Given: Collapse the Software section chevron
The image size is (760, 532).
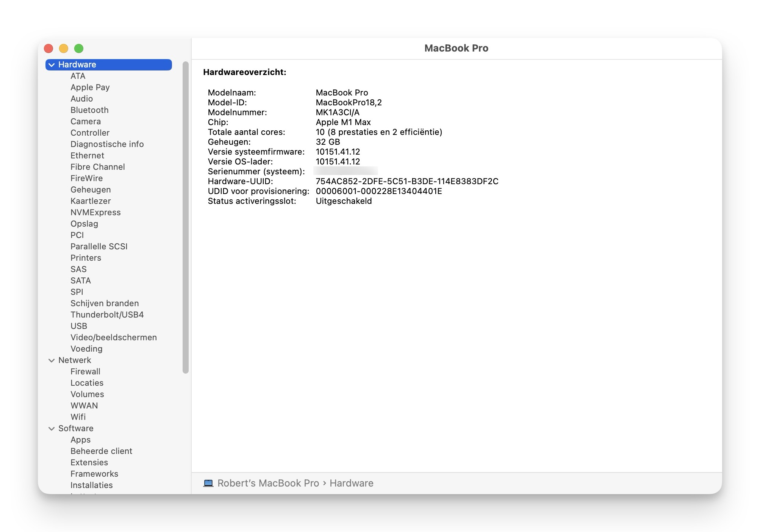Looking at the screenshot, I should 52,429.
